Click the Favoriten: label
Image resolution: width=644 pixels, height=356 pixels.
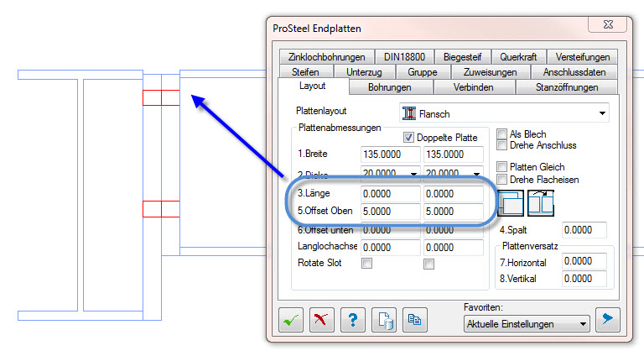(483, 307)
